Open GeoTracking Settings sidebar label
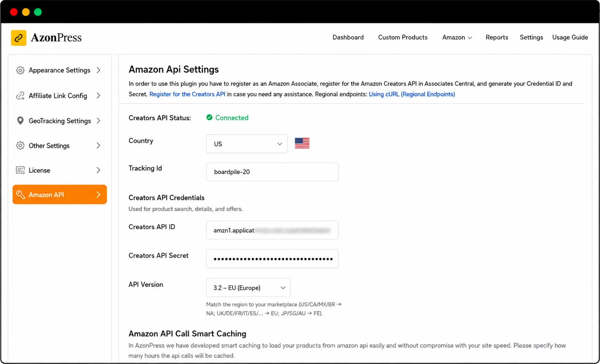This screenshot has height=364, width=600. click(60, 121)
